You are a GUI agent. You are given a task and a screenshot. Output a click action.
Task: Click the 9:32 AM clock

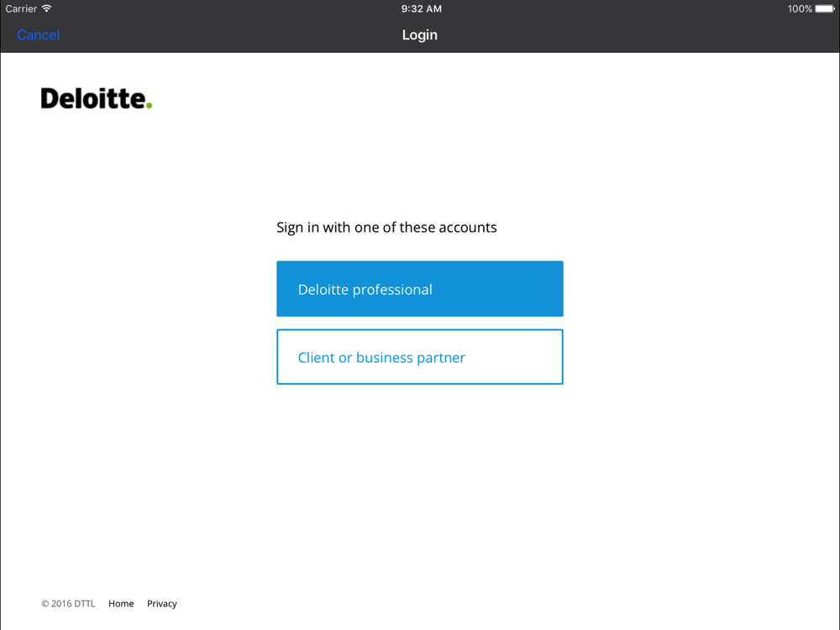[421, 8]
